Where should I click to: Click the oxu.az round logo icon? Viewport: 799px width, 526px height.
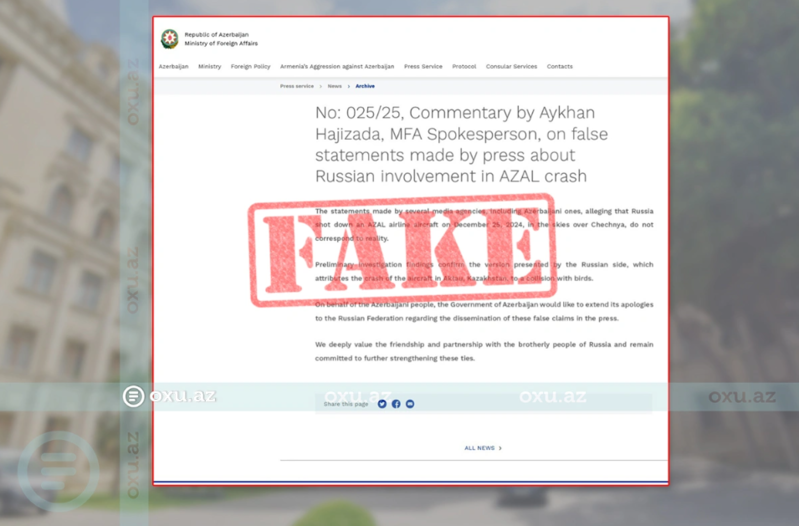click(134, 396)
